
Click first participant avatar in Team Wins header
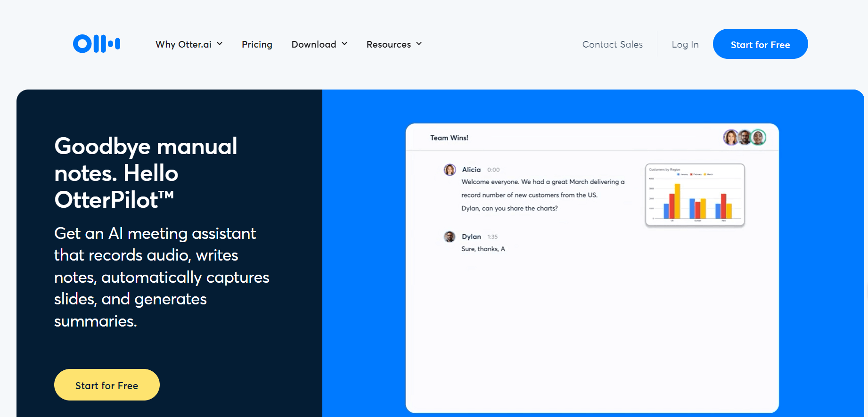[x=730, y=138]
